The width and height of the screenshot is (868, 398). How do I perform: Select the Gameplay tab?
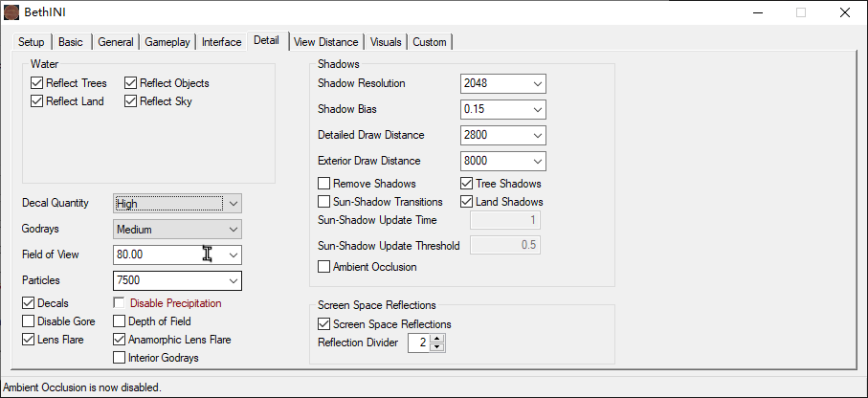[167, 42]
